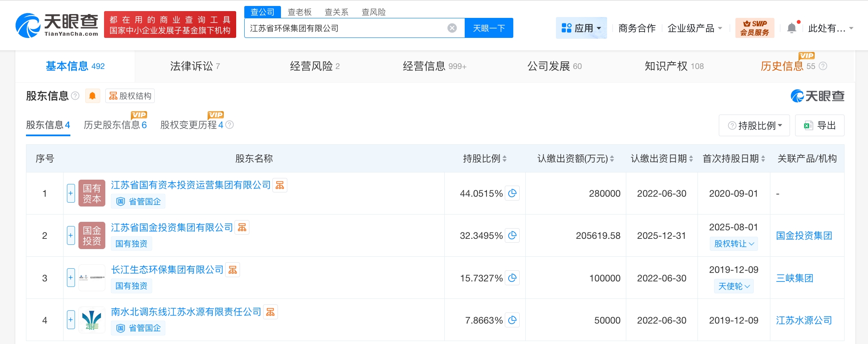Clear the search box with the X icon
This screenshot has height=344, width=868.
point(452,28)
